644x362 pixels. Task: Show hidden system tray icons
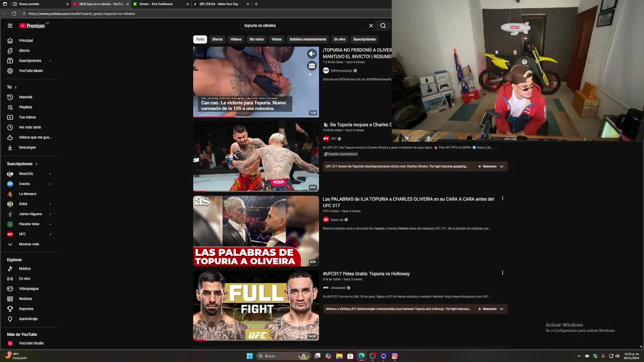(x=579, y=356)
